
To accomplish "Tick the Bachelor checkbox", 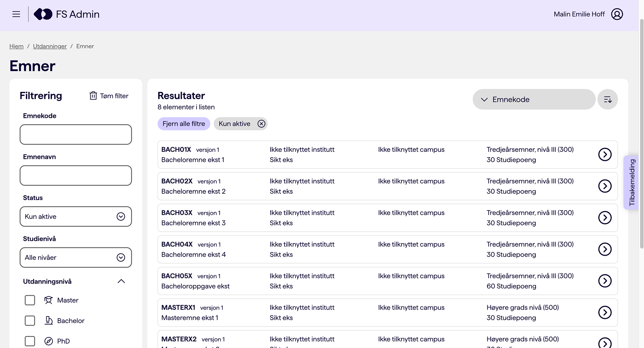I will pos(30,321).
